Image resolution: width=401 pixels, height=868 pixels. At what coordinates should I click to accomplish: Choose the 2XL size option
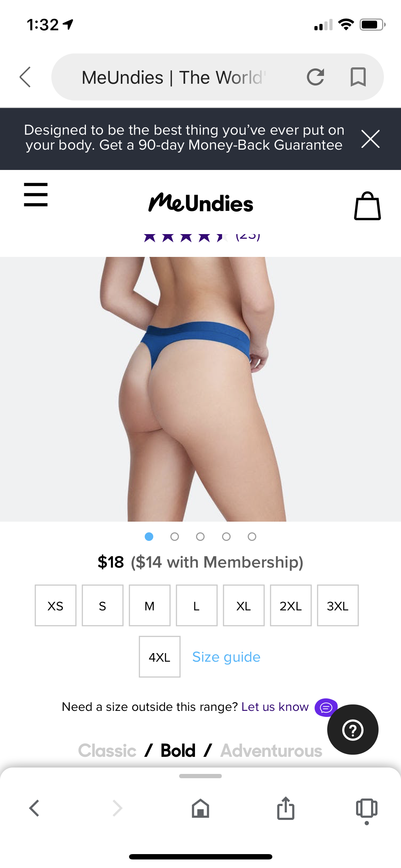click(x=291, y=605)
